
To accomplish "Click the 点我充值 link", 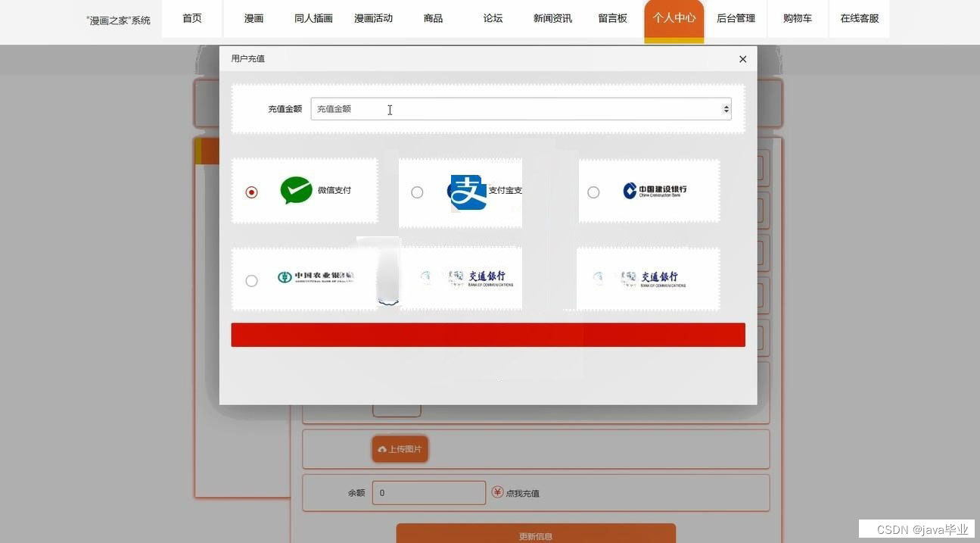I will [x=522, y=493].
